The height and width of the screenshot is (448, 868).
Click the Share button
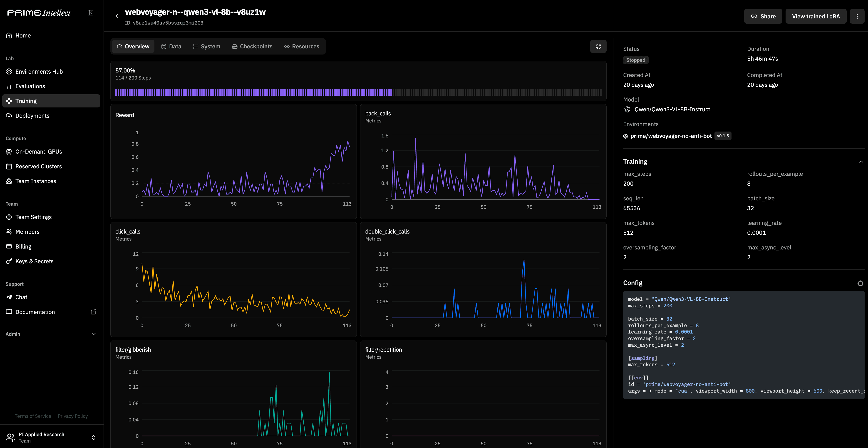pyautogui.click(x=763, y=16)
